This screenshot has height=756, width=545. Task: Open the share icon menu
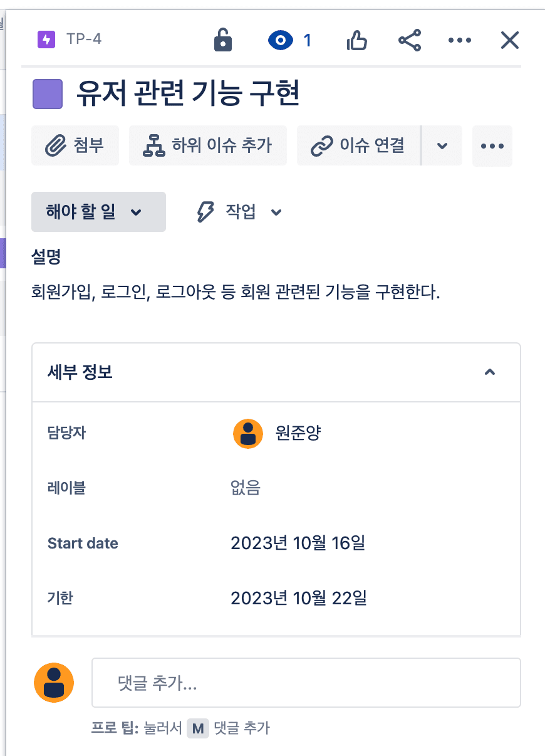click(x=410, y=41)
